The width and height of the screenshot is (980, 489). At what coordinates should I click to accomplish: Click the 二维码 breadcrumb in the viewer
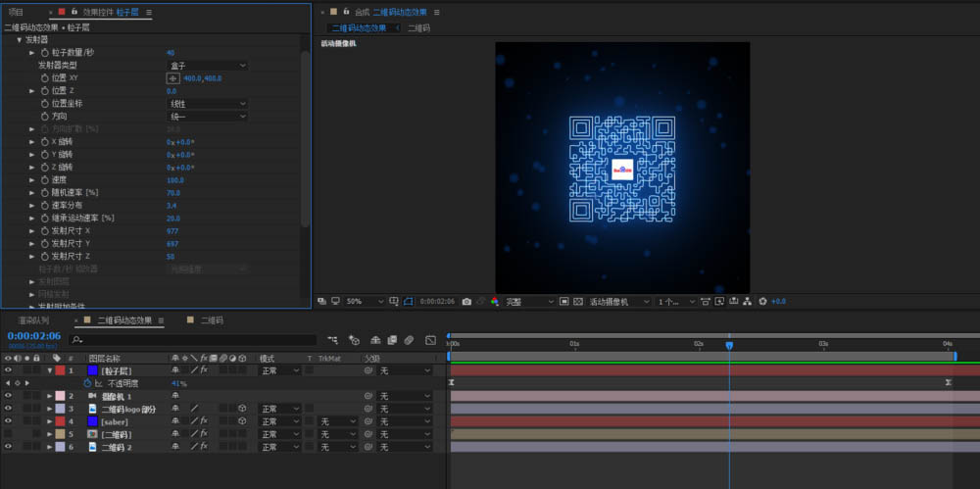click(x=418, y=28)
